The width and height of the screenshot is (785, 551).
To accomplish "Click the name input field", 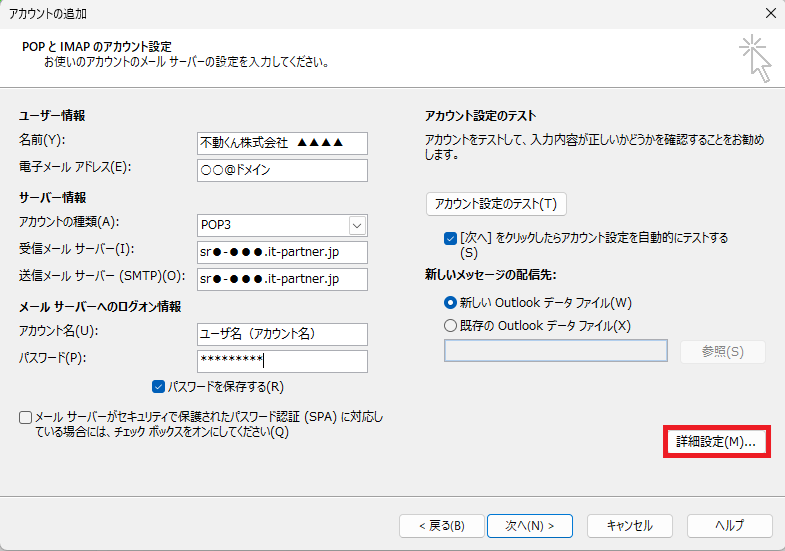I will (x=282, y=143).
